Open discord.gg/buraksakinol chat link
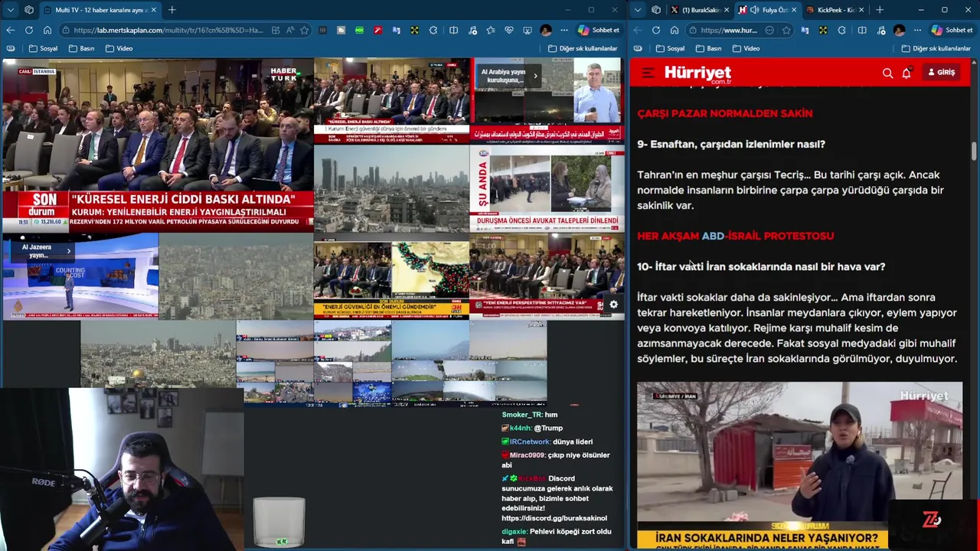 pyautogui.click(x=554, y=518)
